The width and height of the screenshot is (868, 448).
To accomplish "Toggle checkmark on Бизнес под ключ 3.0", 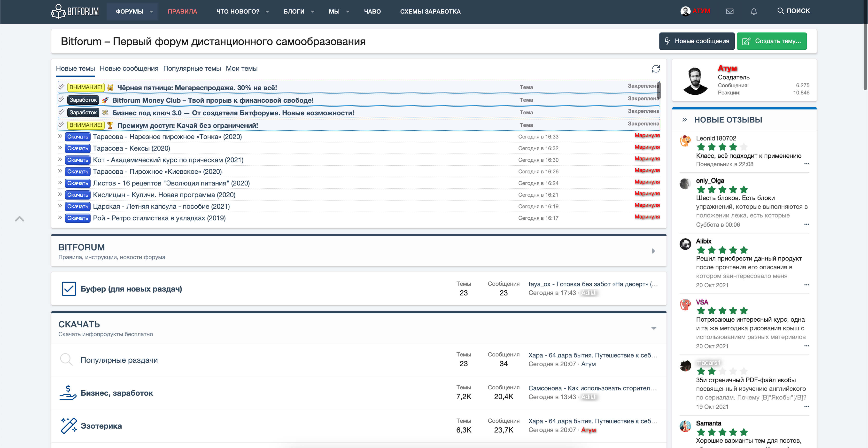I will (61, 112).
